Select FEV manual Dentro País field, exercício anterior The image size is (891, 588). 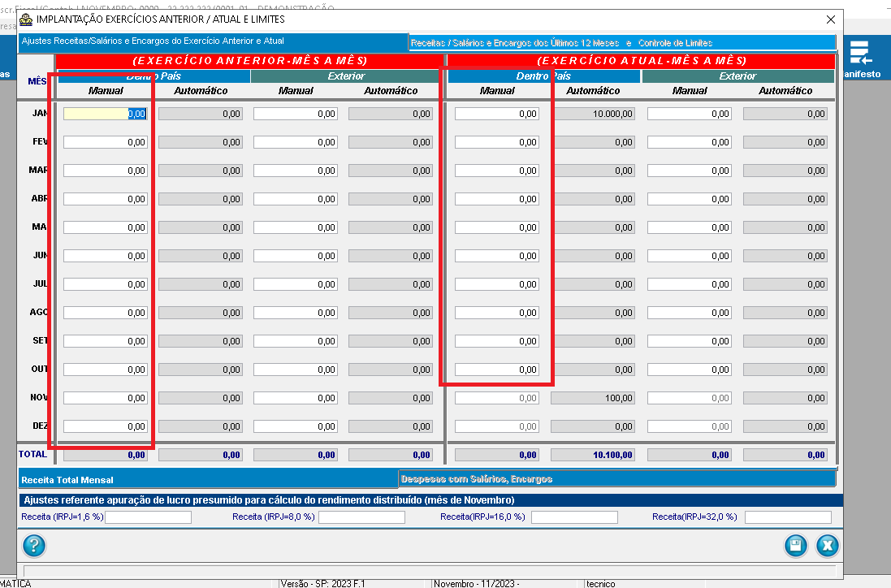106,142
